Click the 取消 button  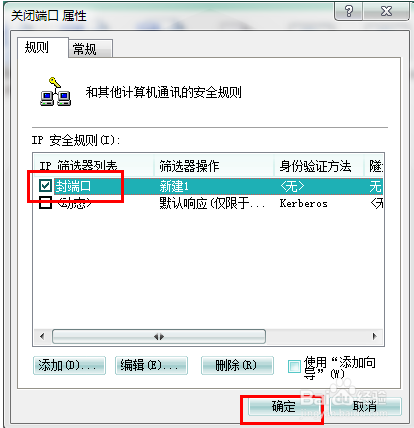click(x=365, y=407)
